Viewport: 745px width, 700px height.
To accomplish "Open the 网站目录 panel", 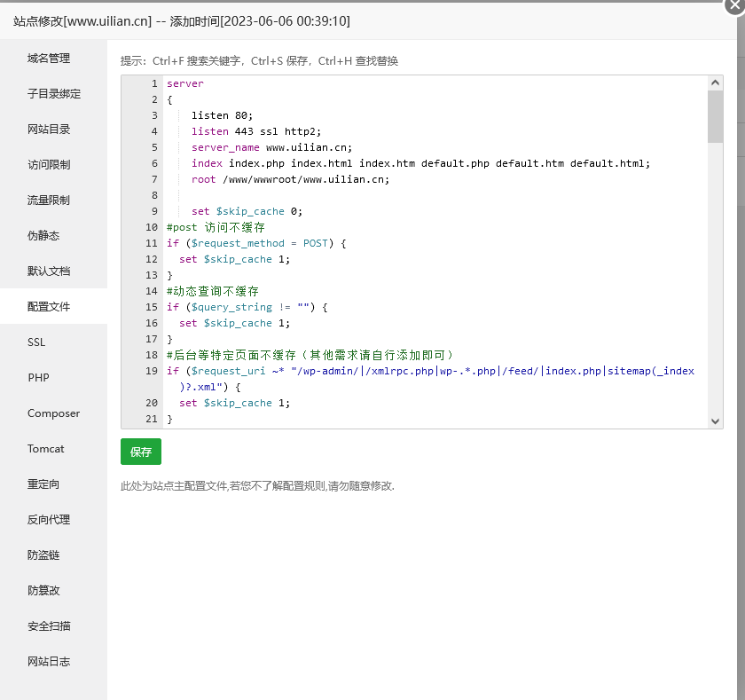I will pyautogui.click(x=53, y=129).
